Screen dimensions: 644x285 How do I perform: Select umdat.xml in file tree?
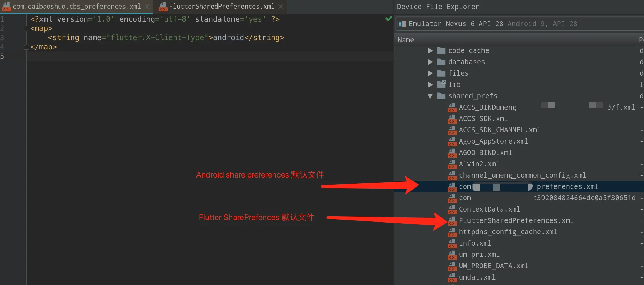[477, 277]
